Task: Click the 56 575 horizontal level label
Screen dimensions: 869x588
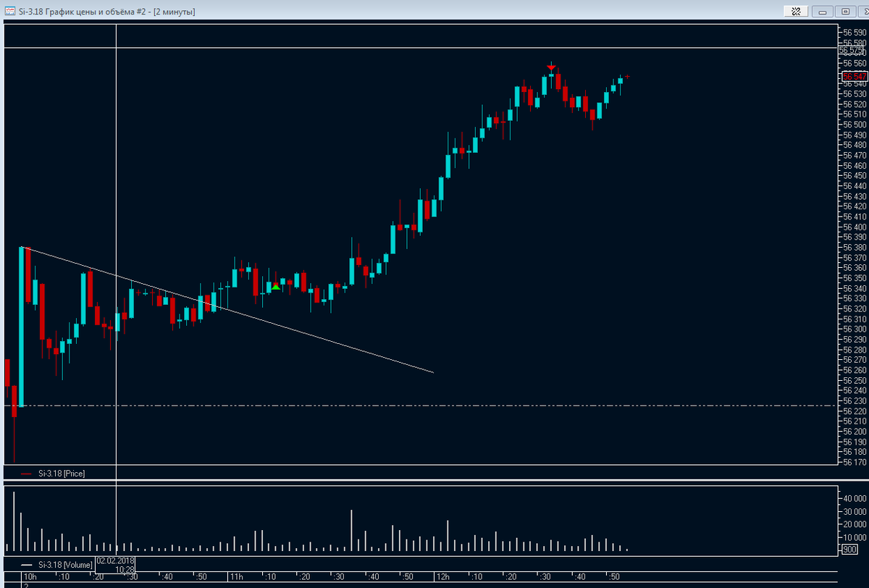Action: click(x=852, y=51)
